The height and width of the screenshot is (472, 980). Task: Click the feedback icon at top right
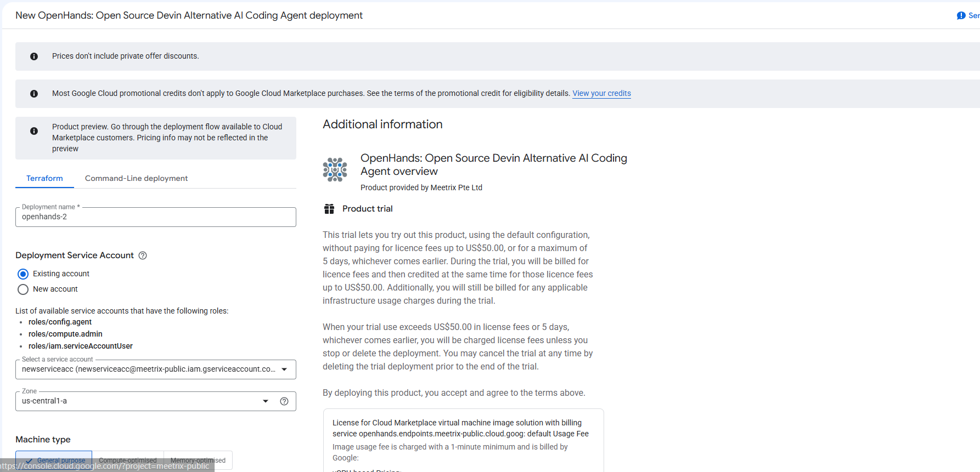coord(961,15)
